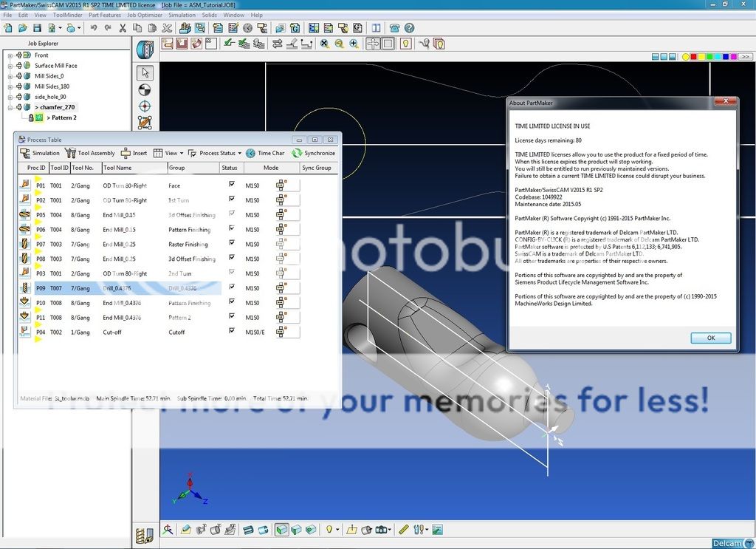Click the Synchronize icon
This screenshot has width=756, height=549.
point(297,153)
